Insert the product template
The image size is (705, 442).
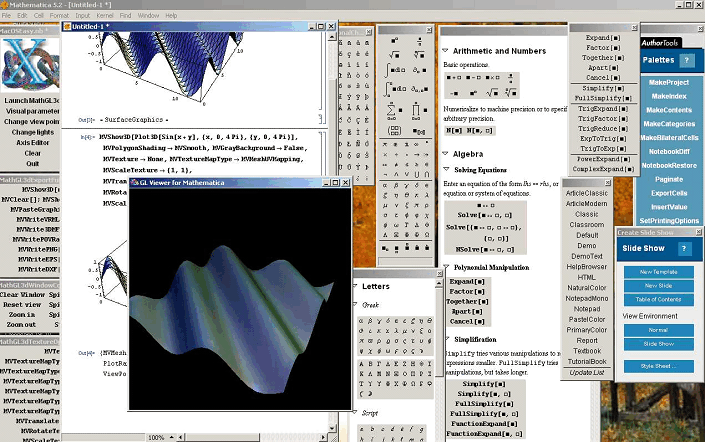pyautogui.click(x=419, y=110)
